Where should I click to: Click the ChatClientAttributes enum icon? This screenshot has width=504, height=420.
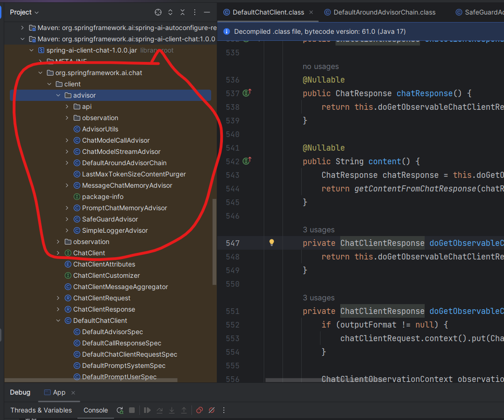[68, 264]
